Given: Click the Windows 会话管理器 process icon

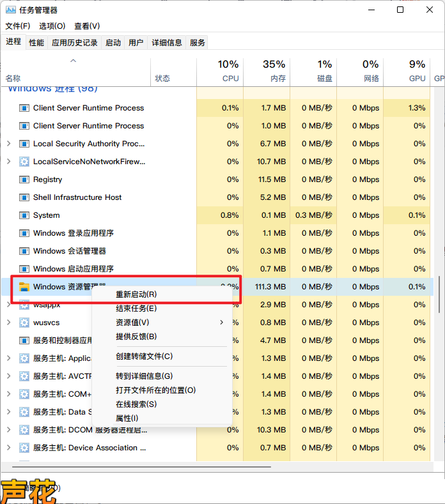Looking at the screenshot, I should pos(24,251).
